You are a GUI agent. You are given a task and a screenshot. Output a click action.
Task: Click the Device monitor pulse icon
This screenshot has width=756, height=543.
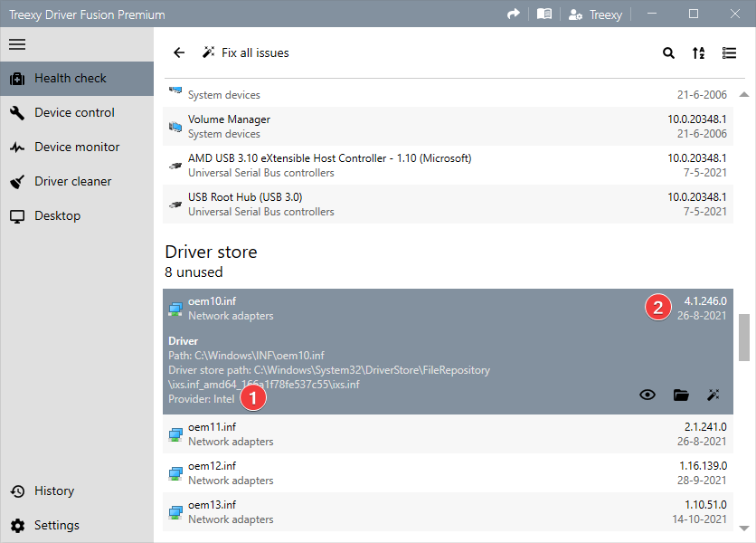pos(17,148)
